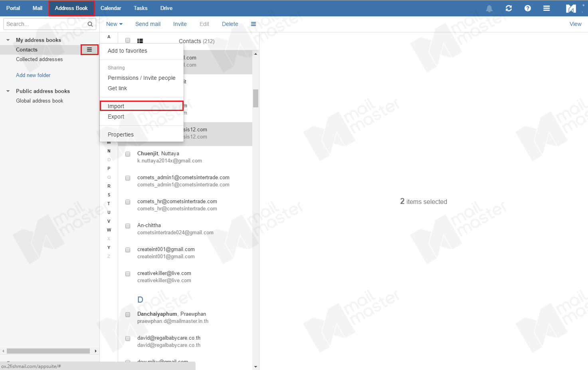
Task: Collapse Public address books section
Action: pyautogui.click(x=8, y=91)
